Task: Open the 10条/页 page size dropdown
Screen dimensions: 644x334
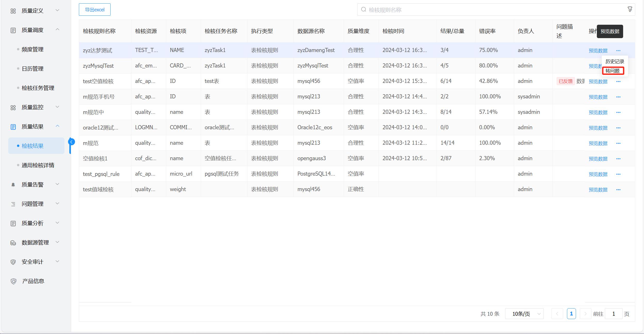Action: (524, 314)
